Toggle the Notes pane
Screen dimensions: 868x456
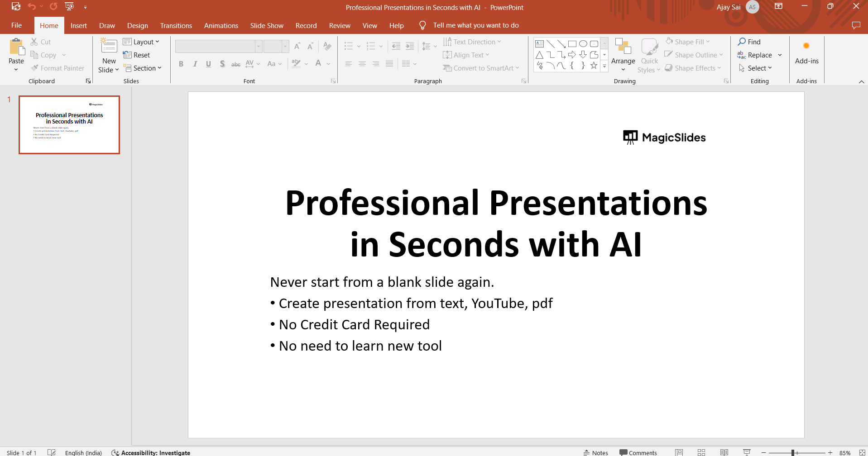(x=596, y=452)
